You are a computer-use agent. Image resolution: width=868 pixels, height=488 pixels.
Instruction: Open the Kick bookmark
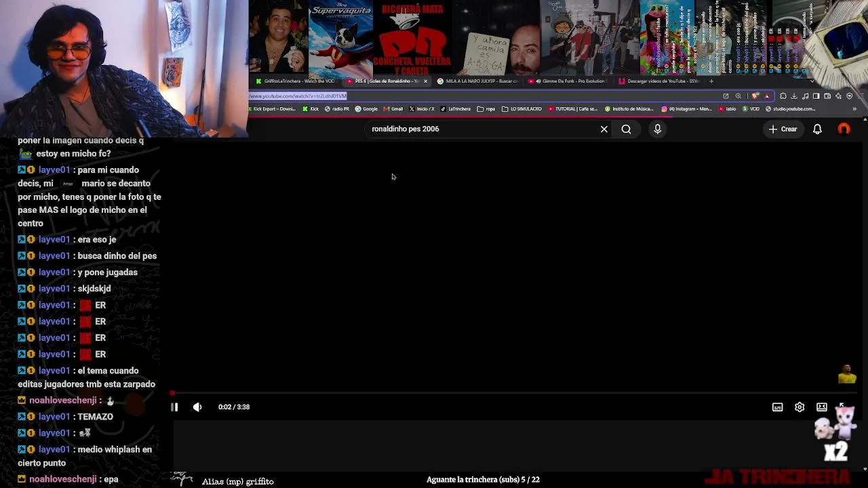(x=311, y=109)
